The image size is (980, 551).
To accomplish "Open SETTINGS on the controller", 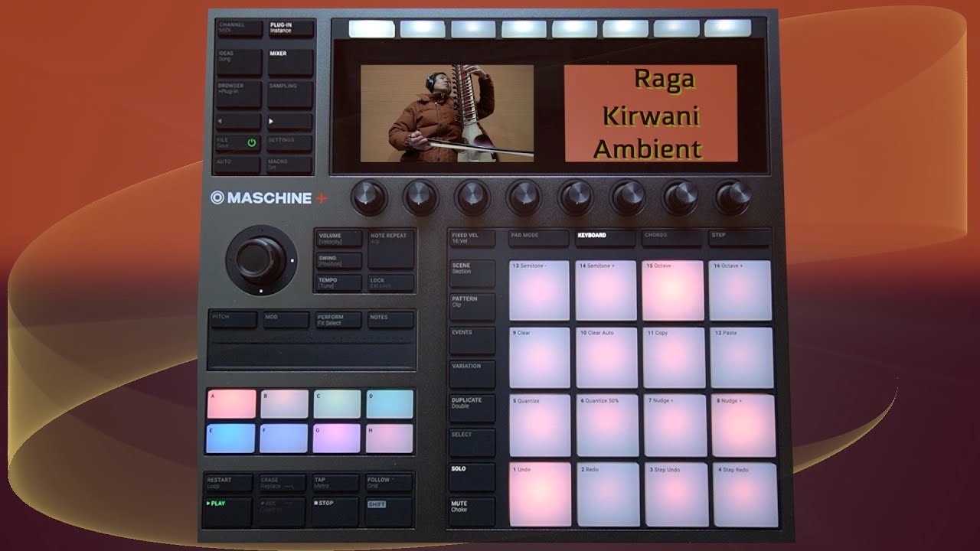I will pyautogui.click(x=289, y=143).
